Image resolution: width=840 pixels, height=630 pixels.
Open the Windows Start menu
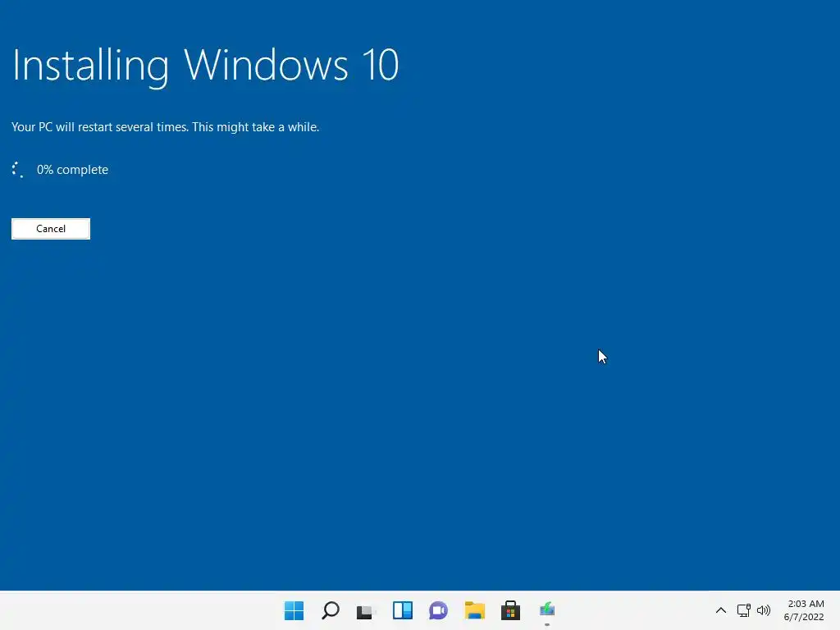294,610
